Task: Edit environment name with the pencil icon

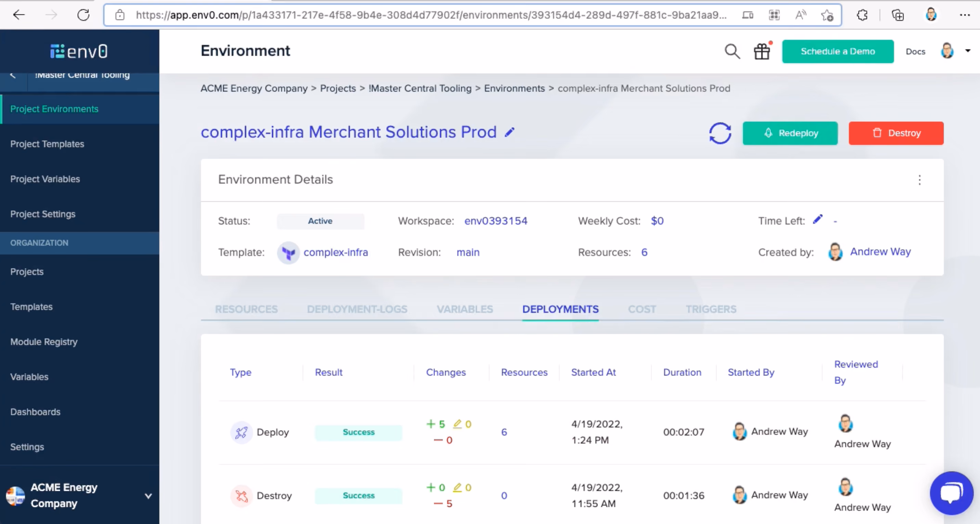Action: 510,132
